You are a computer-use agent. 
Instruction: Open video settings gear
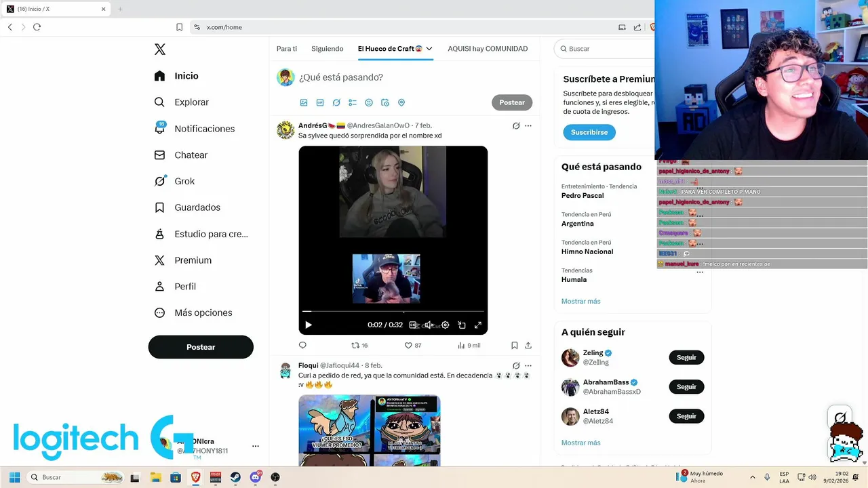pyautogui.click(x=446, y=325)
